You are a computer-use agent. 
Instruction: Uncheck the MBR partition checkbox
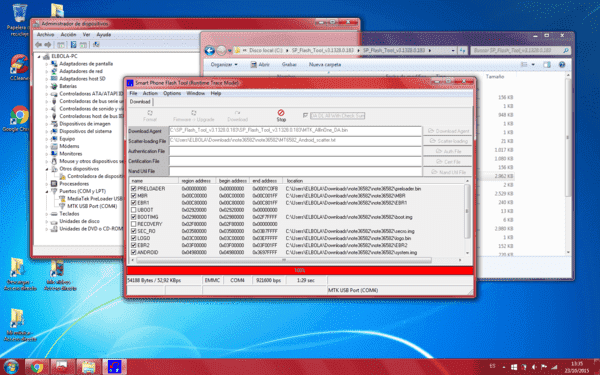134,196
